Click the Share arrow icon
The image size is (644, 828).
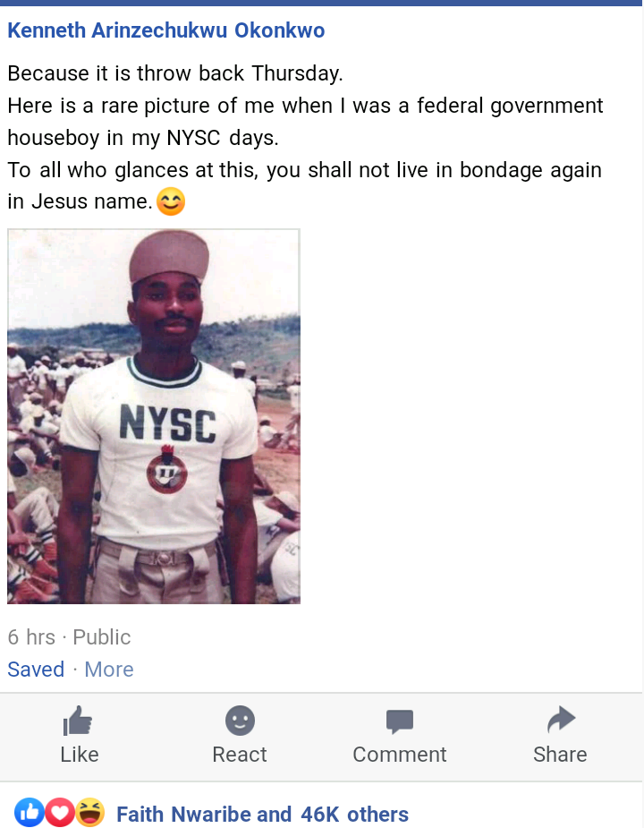click(561, 719)
